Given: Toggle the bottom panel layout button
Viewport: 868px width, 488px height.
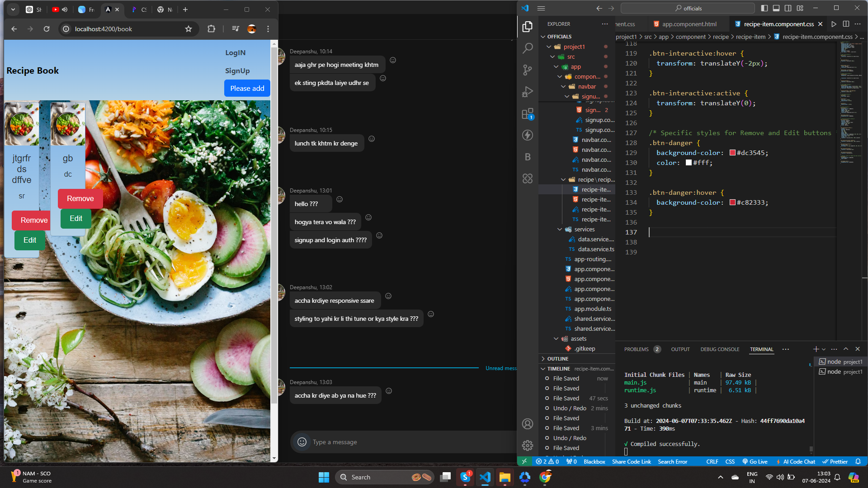Looking at the screenshot, I should pos(776,8).
